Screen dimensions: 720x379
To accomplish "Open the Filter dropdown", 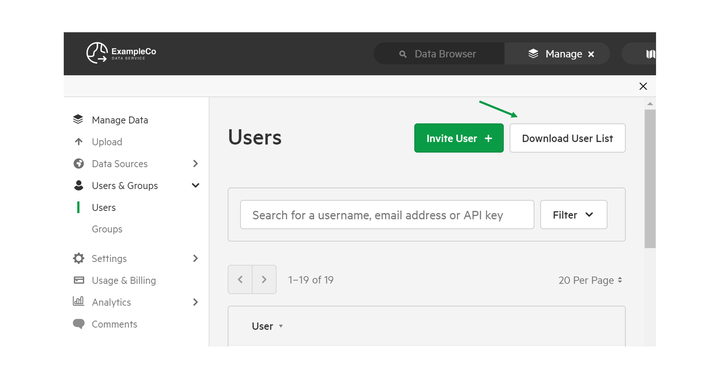I will tap(574, 215).
